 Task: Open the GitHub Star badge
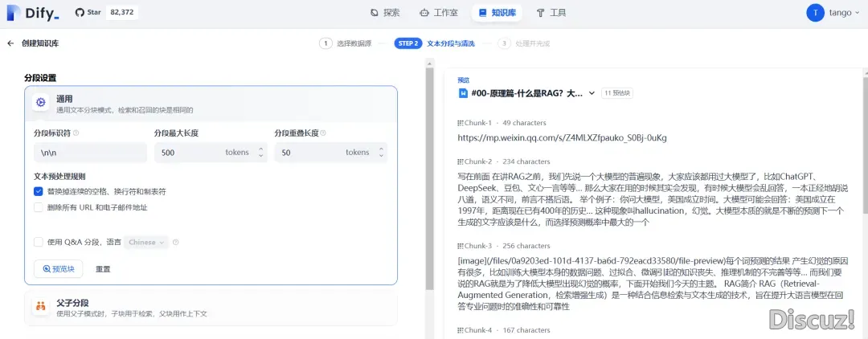pyautogui.click(x=106, y=12)
